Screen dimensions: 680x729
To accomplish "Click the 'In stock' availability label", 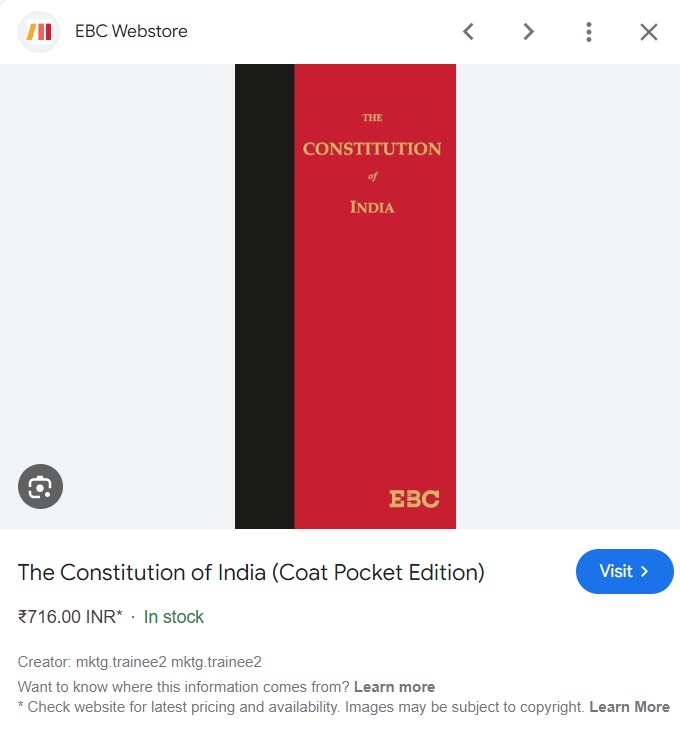I will (x=173, y=617).
